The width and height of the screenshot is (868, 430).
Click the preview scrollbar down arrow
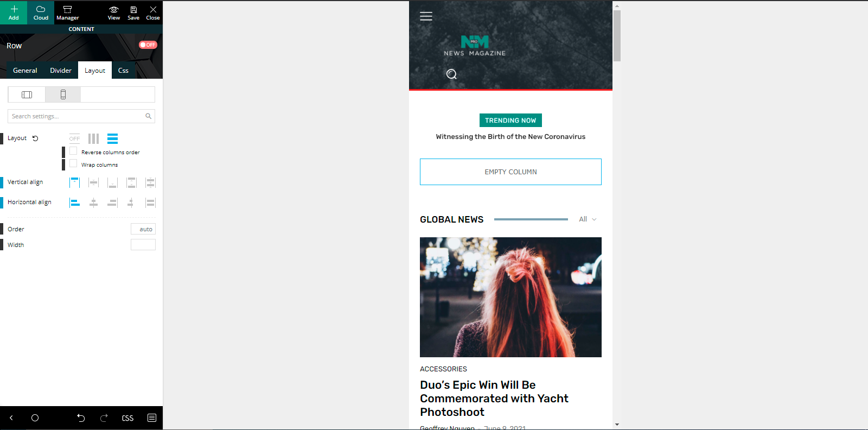tap(617, 424)
